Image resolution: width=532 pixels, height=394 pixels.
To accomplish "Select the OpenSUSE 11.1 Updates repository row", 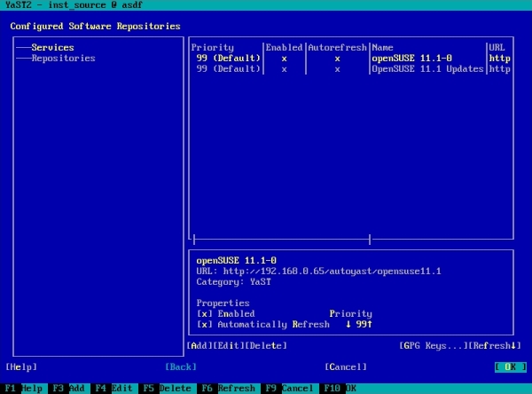I will (351, 69).
